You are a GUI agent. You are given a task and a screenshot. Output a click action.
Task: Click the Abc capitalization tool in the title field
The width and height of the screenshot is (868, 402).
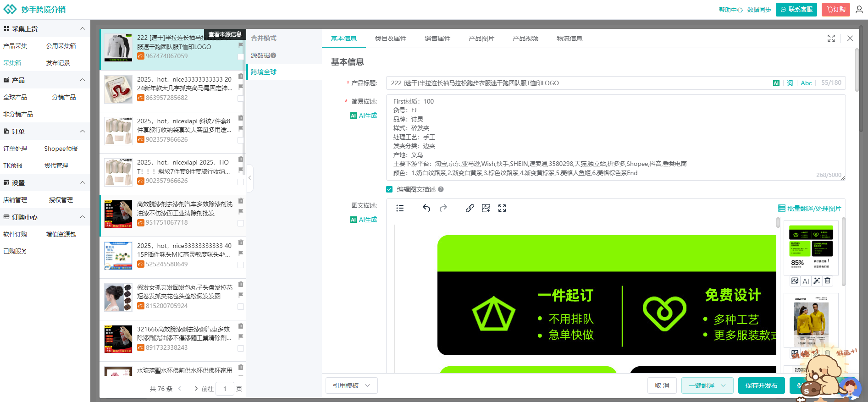[x=806, y=83]
